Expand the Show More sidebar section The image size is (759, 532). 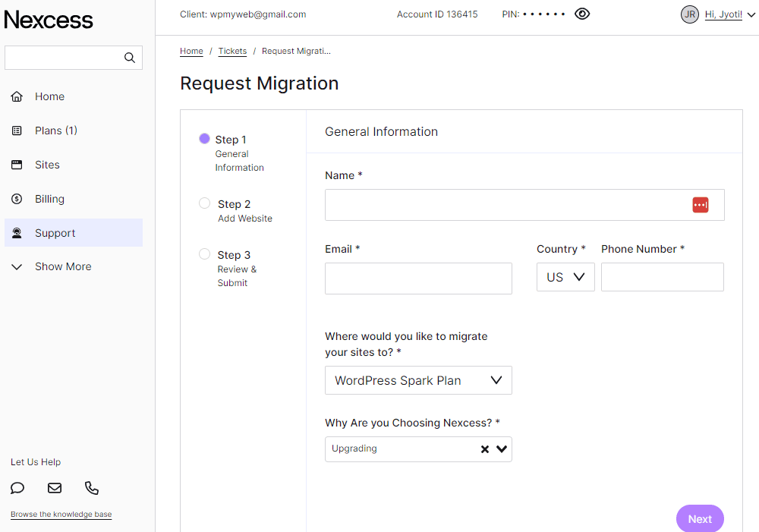(x=17, y=266)
